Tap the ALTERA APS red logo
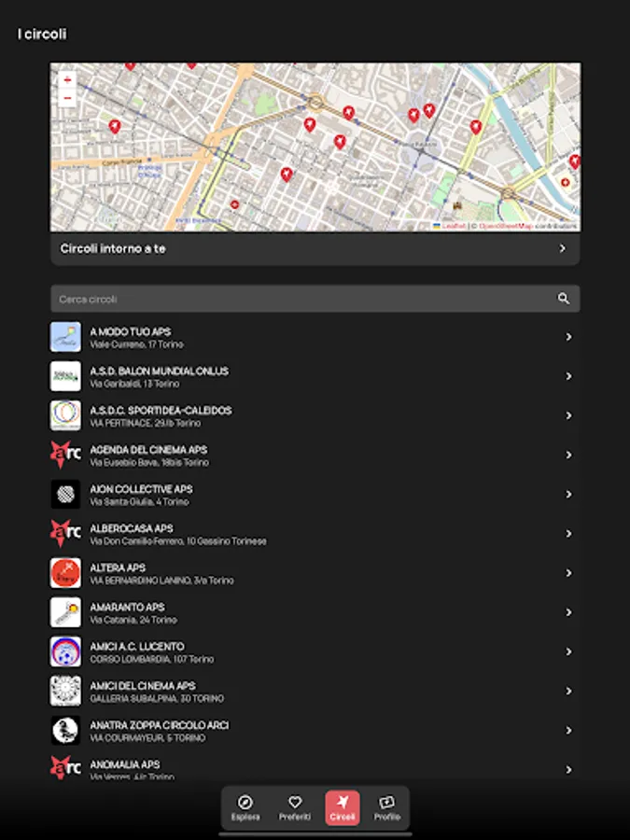The image size is (630, 840). pyautogui.click(x=65, y=573)
